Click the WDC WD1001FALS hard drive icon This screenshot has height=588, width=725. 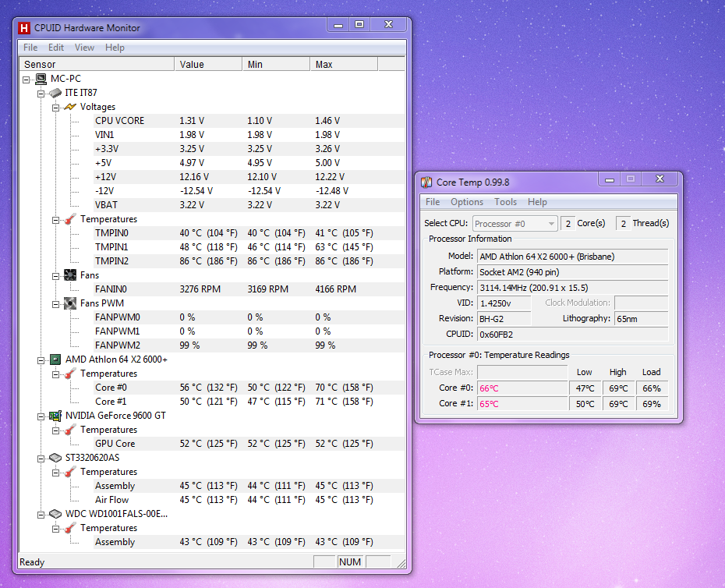tap(55, 514)
